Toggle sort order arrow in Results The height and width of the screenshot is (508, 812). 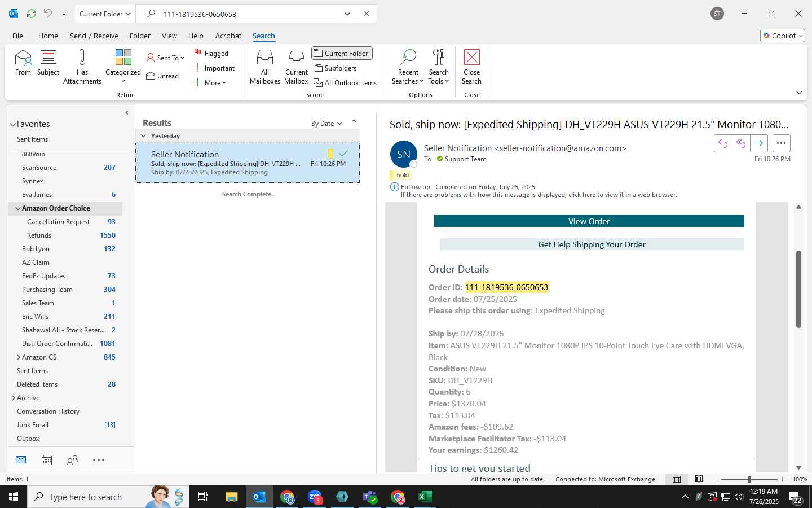[x=354, y=123]
